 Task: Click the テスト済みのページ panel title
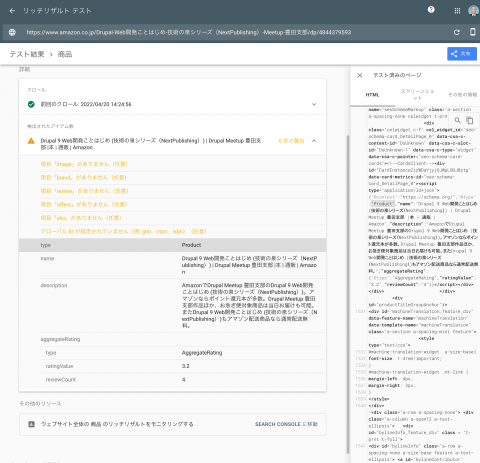(x=397, y=75)
